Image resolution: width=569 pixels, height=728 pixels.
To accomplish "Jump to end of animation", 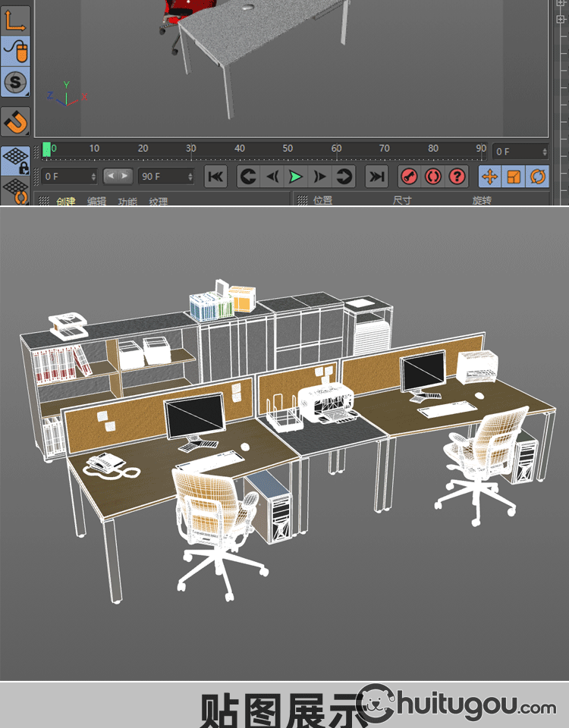I will [377, 177].
